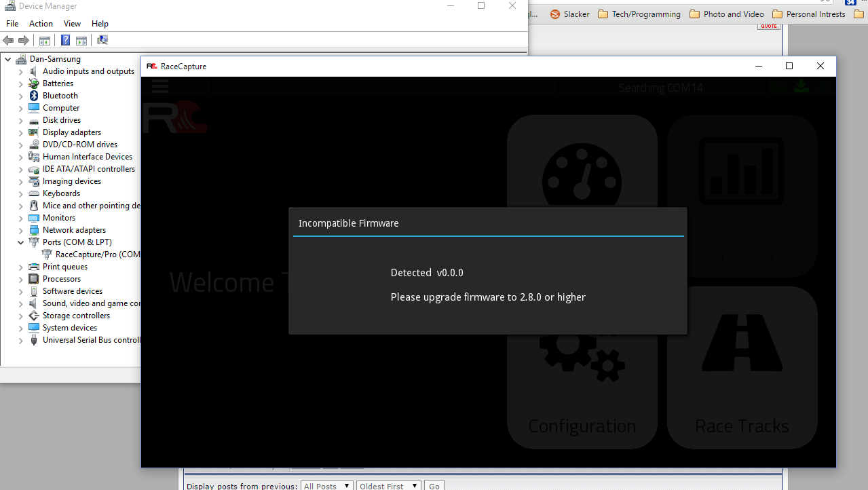Click the Forward arrow in Device Manager toolbar
The image size is (868, 490).
[x=24, y=40]
